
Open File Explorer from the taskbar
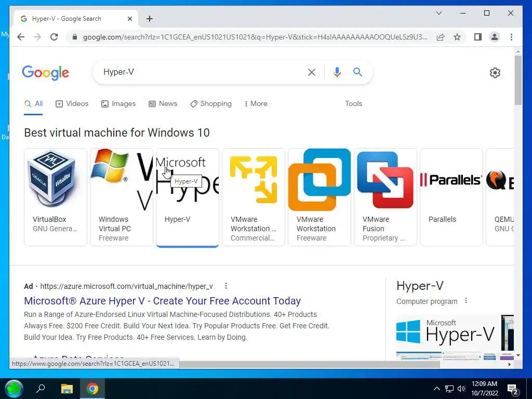click(x=67, y=389)
